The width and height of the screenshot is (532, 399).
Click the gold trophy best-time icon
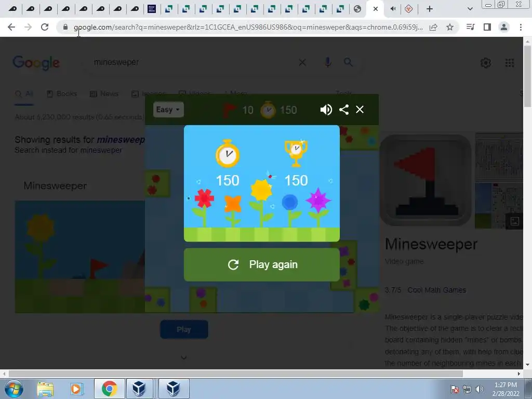[x=296, y=153]
